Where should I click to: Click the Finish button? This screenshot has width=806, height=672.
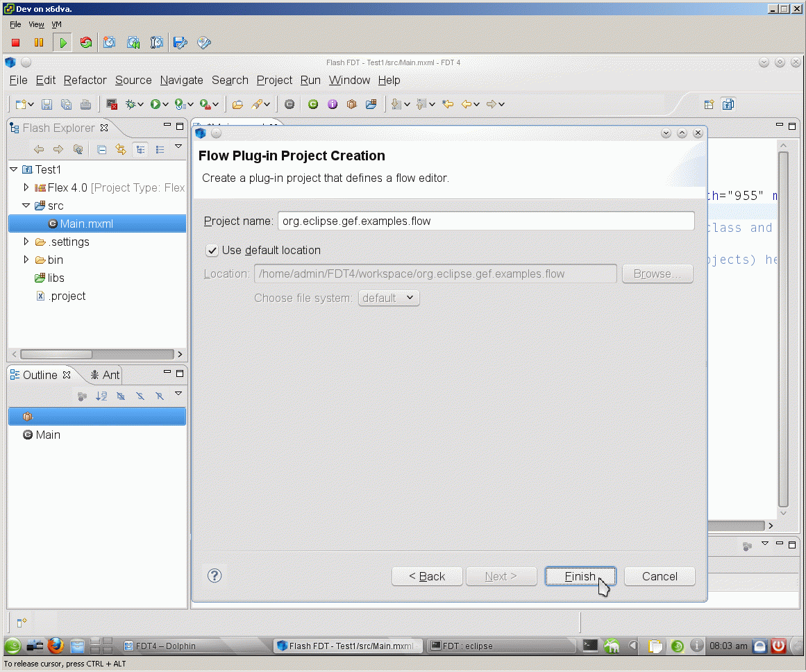[x=580, y=576]
